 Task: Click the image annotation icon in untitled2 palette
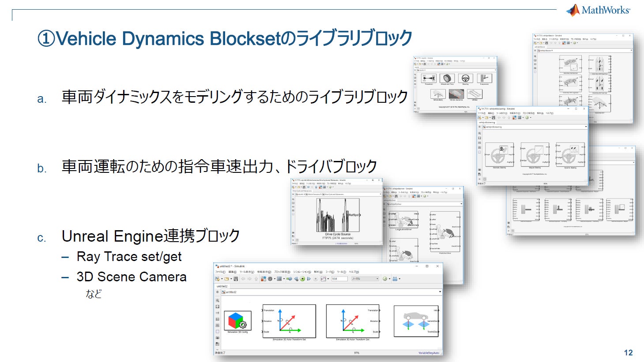click(217, 325)
